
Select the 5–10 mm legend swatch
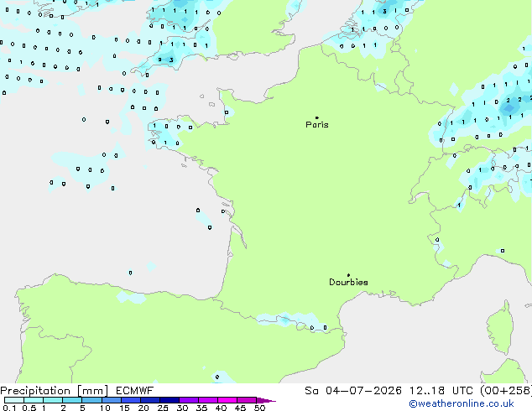click(x=91, y=400)
